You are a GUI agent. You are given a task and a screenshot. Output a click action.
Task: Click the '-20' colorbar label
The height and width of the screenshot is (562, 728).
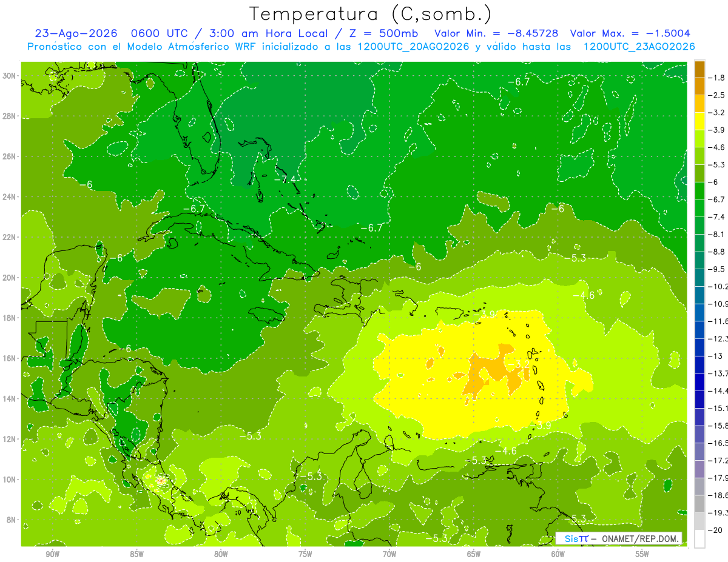715,530
